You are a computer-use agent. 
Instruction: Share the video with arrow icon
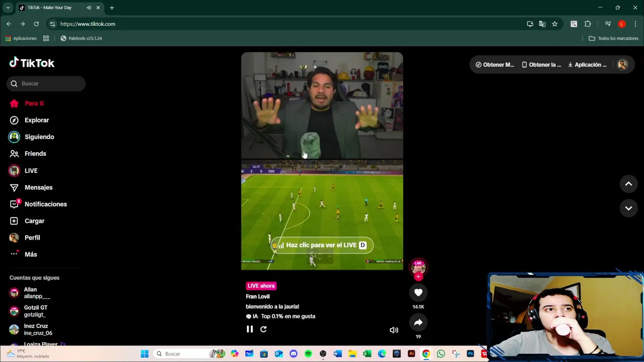click(x=418, y=323)
